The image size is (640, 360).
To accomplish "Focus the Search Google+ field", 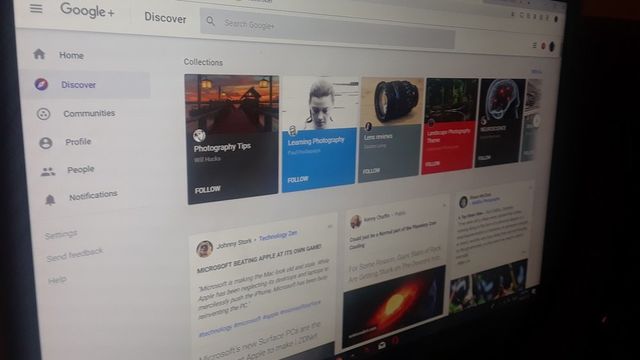I will [327, 29].
